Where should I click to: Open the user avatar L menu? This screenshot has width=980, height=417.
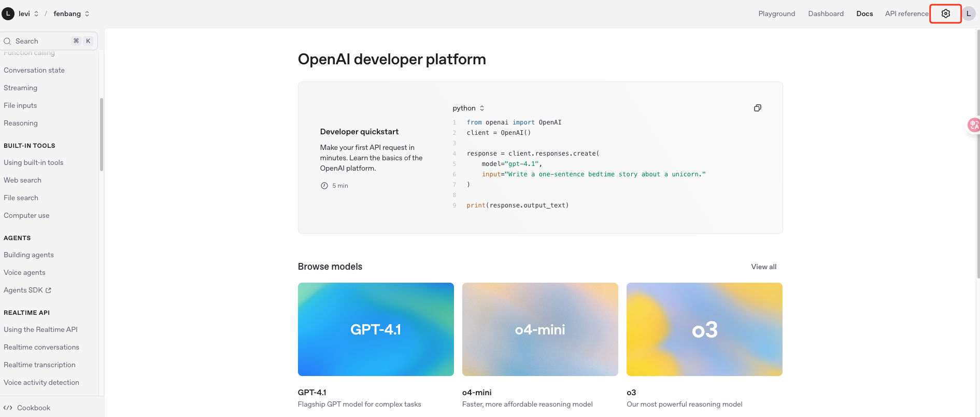point(968,13)
